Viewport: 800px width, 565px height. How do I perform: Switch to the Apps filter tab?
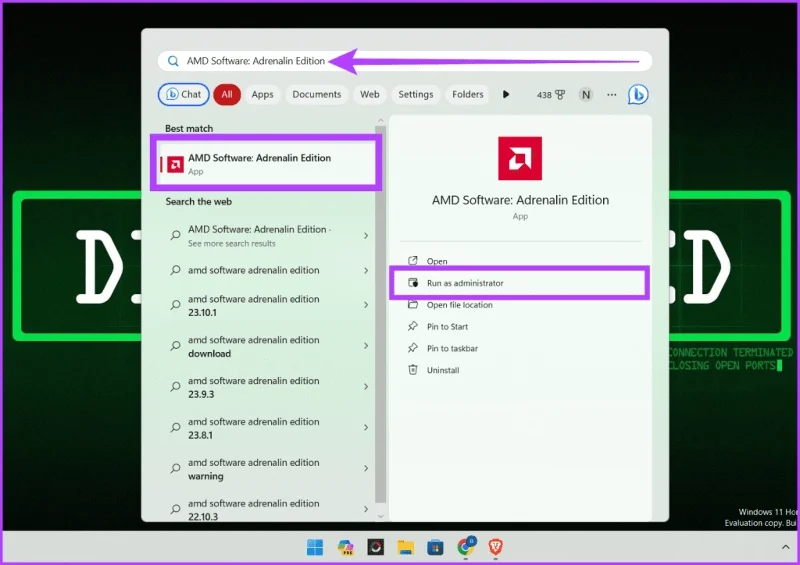click(262, 94)
